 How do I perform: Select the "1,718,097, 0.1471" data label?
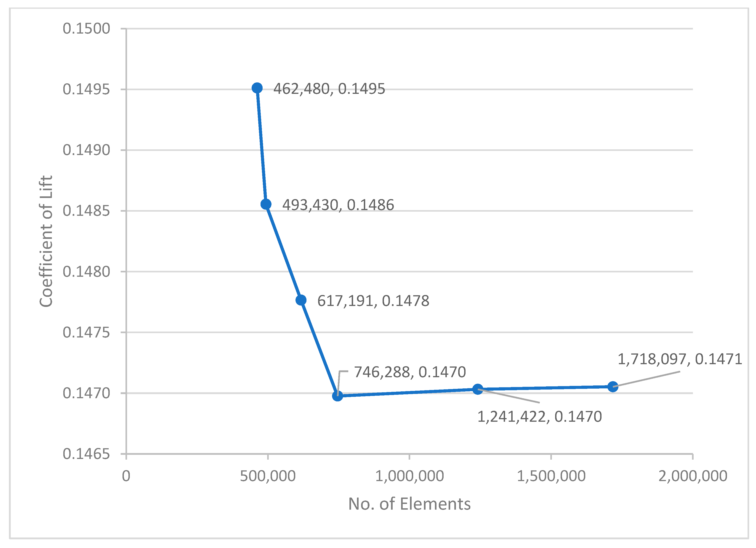(680, 359)
